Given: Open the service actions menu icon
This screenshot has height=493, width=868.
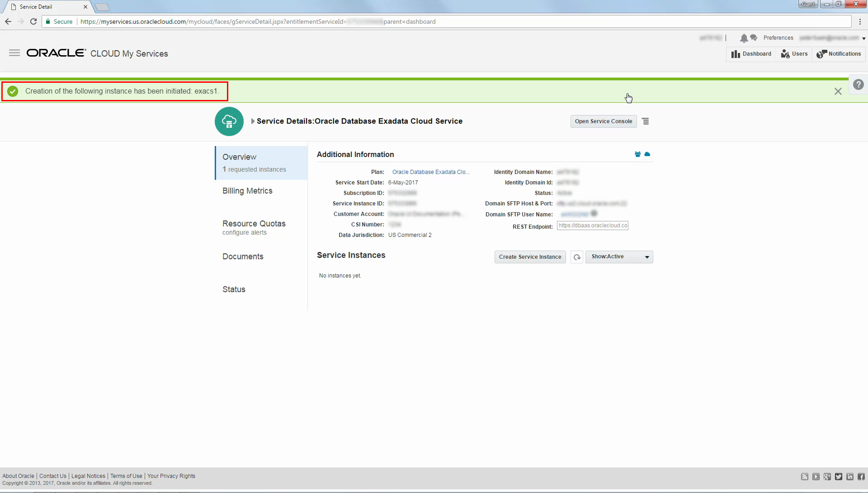Looking at the screenshot, I should coord(646,121).
